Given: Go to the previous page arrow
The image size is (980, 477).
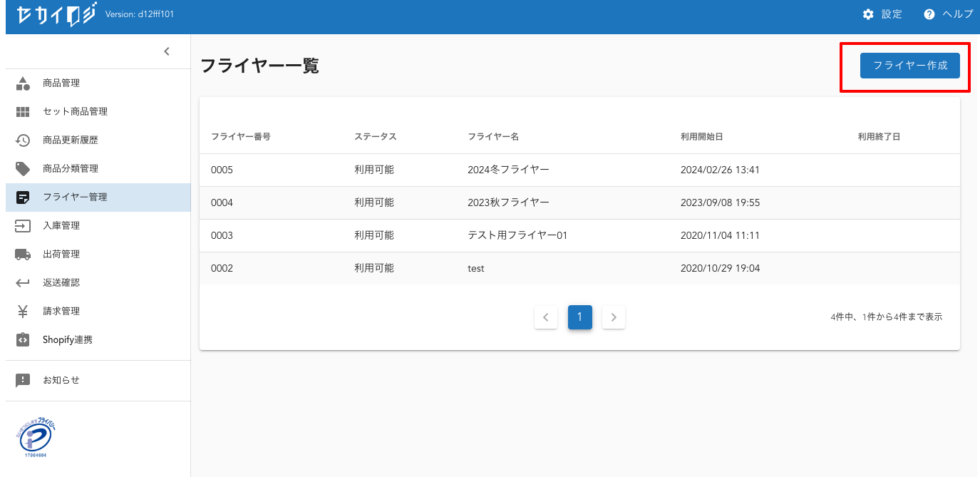Looking at the screenshot, I should [545, 317].
